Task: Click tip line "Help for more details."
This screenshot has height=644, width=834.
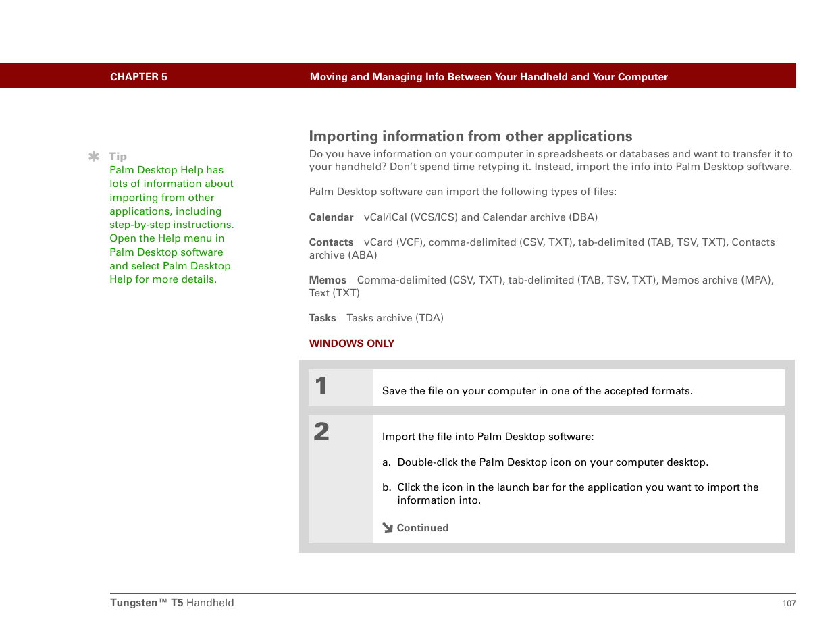Action: (163, 279)
